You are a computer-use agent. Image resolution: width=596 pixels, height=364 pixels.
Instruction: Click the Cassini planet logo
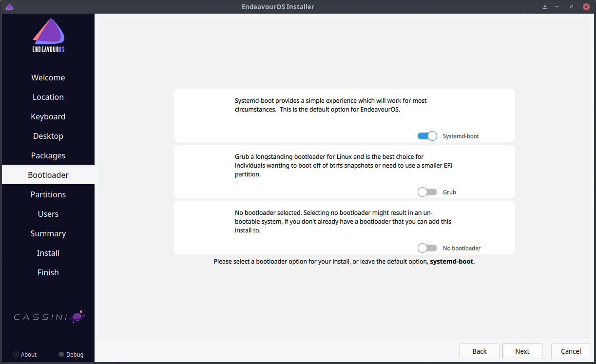coord(77,317)
